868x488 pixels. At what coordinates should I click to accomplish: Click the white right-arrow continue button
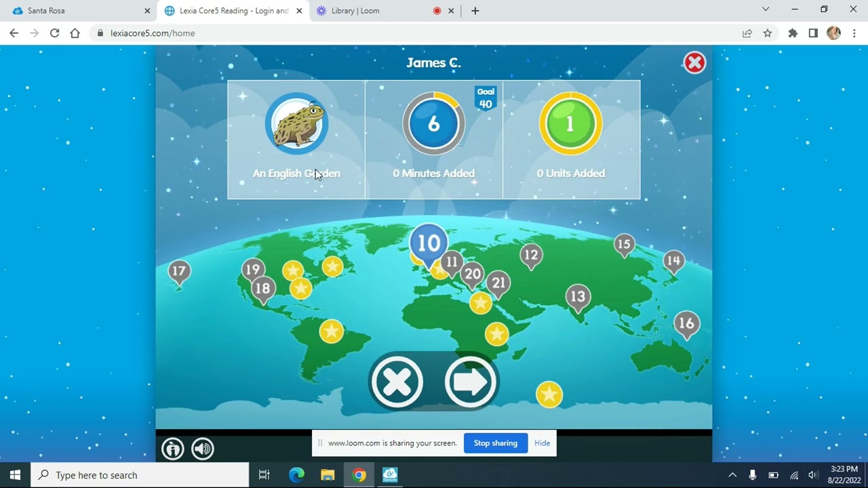tap(471, 382)
